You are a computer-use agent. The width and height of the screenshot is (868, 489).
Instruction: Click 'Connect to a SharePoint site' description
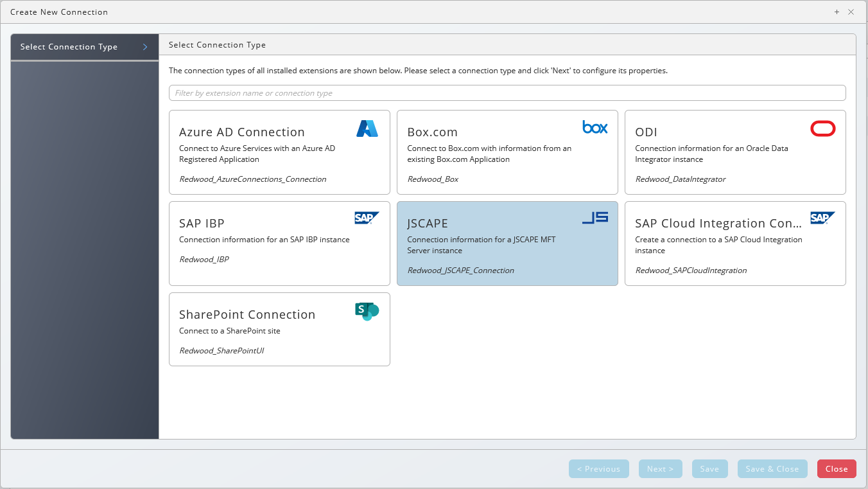pyautogui.click(x=230, y=331)
